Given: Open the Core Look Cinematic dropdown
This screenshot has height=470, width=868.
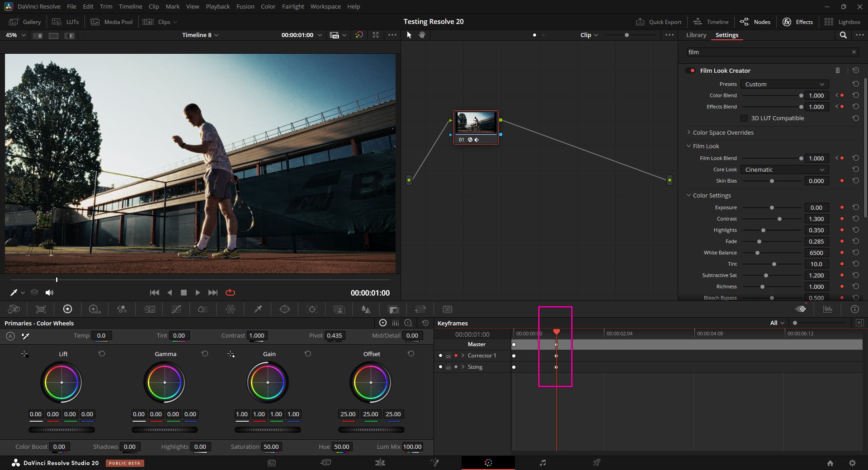Looking at the screenshot, I should pyautogui.click(x=784, y=169).
